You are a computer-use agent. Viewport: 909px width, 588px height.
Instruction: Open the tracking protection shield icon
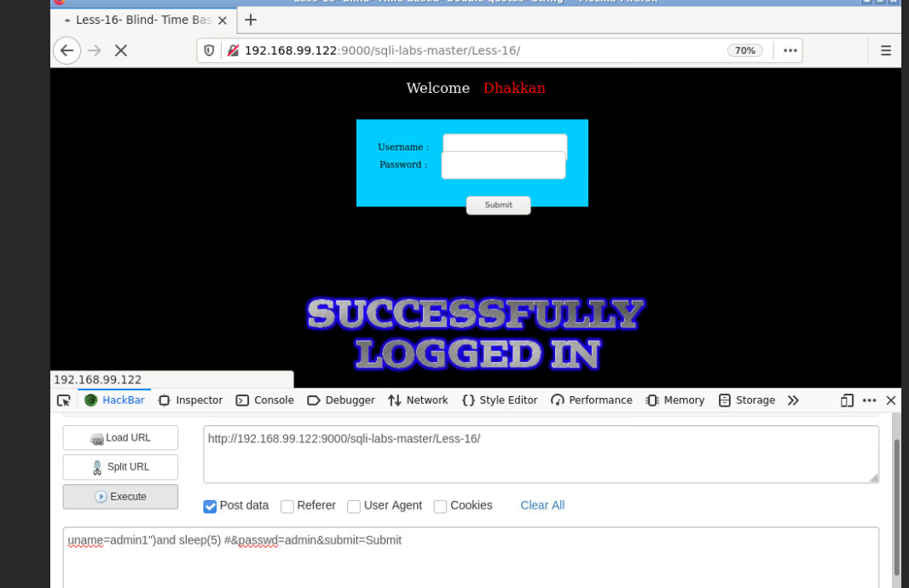pyautogui.click(x=209, y=50)
